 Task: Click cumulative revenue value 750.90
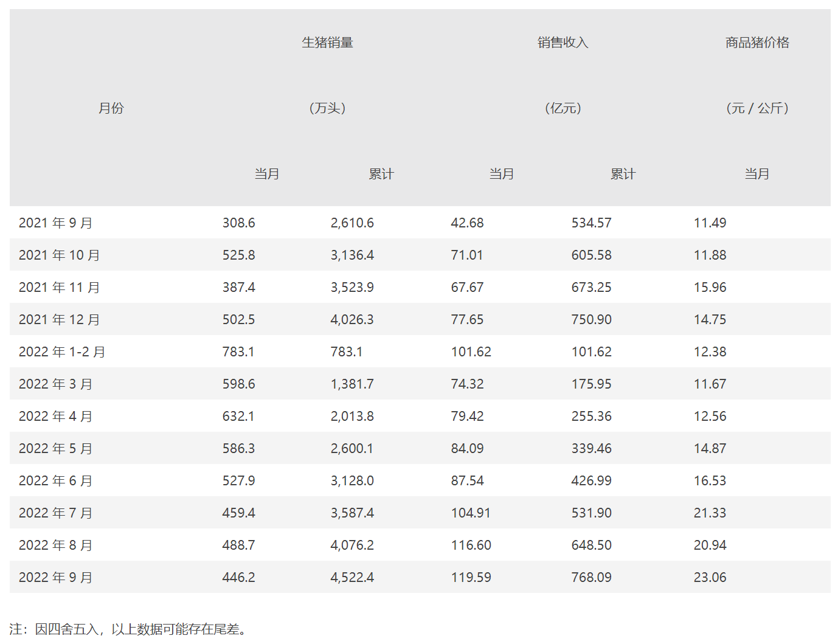(591, 320)
